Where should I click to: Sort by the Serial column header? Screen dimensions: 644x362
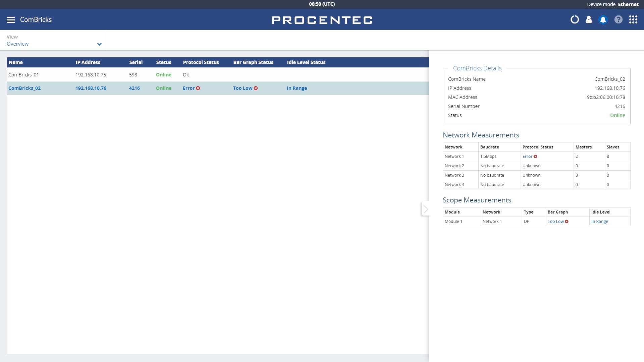pos(136,62)
